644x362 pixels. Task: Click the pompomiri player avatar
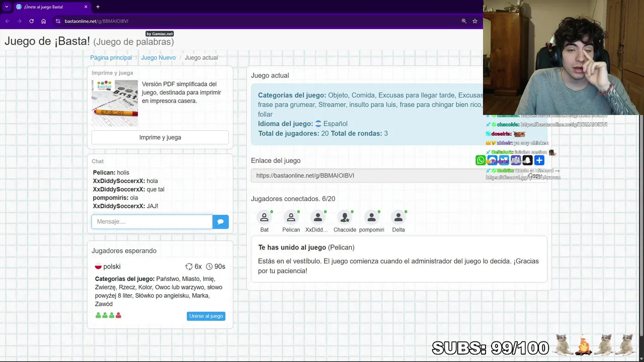pyautogui.click(x=371, y=218)
